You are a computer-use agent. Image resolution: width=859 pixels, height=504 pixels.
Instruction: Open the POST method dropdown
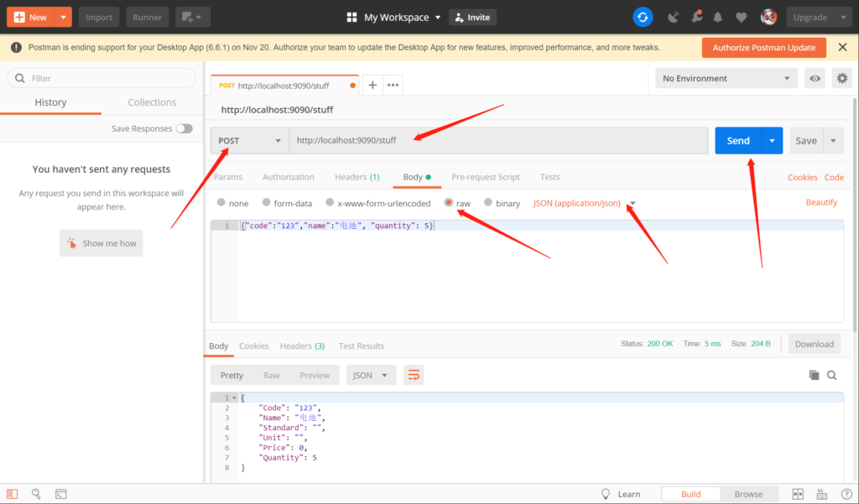tap(250, 141)
